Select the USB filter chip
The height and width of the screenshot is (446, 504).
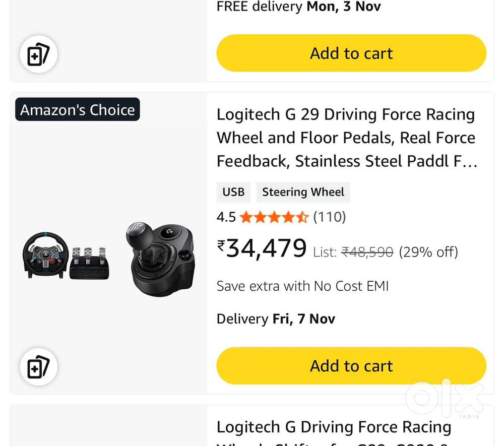tap(233, 192)
